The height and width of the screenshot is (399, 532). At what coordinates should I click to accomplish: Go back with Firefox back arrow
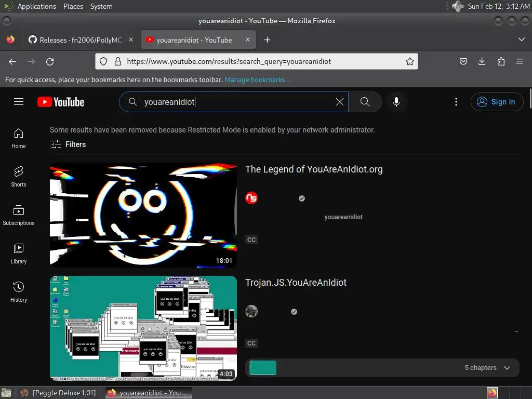[x=12, y=61]
